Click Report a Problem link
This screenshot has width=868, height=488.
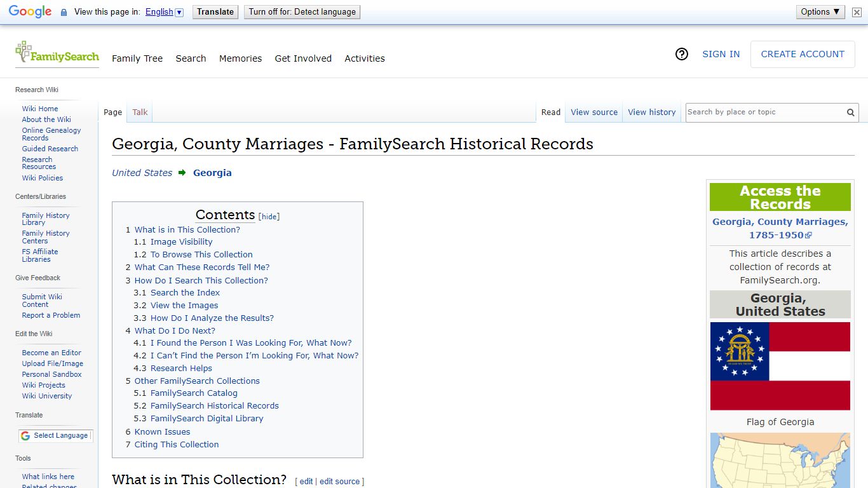(51, 315)
